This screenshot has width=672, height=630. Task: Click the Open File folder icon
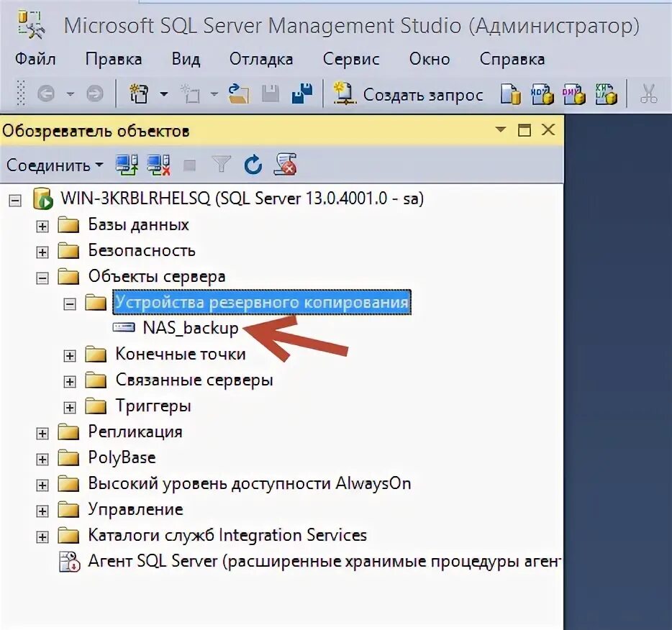pos(239,93)
